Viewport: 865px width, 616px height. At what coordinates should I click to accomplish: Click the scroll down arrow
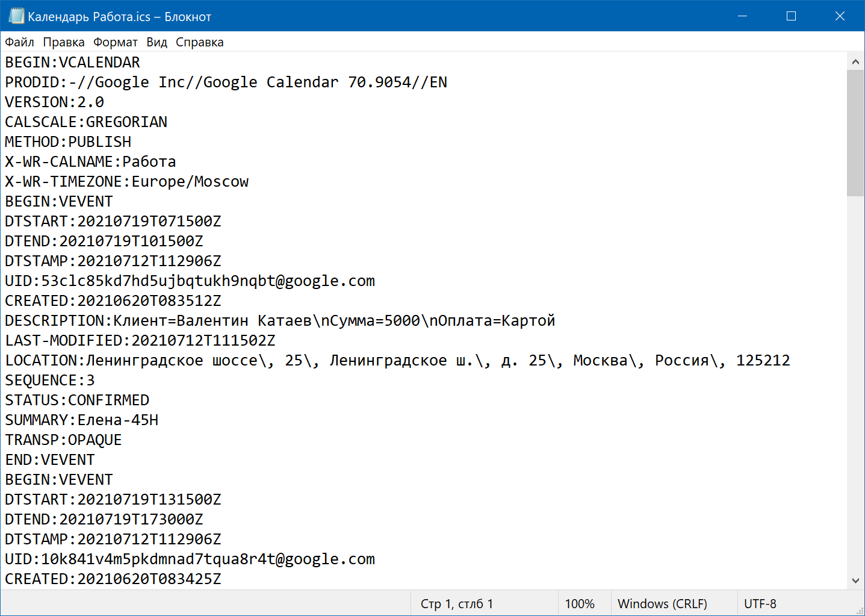[x=855, y=580]
